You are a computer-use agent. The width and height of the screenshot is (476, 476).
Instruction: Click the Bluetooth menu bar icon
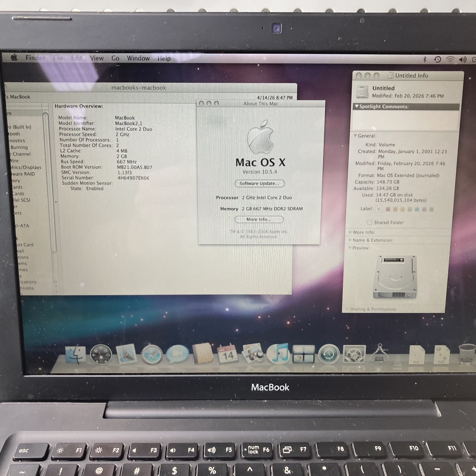point(425,59)
